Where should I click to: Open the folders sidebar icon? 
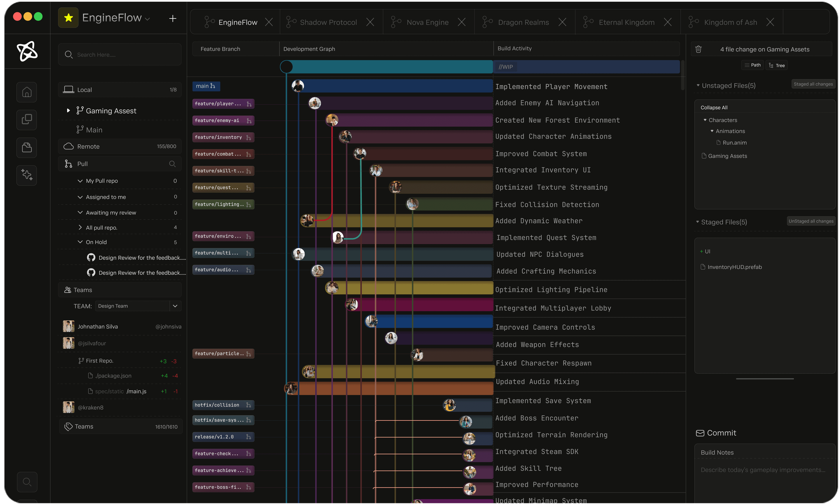coord(27,147)
